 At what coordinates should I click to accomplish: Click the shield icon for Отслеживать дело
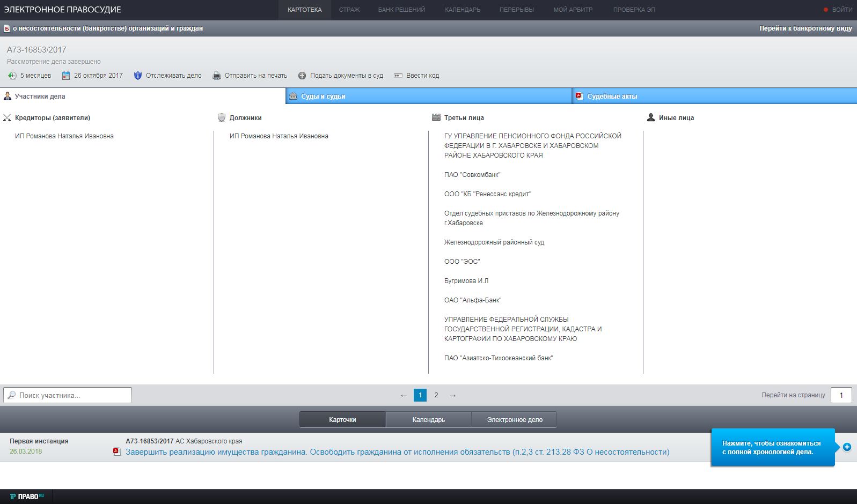(138, 76)
